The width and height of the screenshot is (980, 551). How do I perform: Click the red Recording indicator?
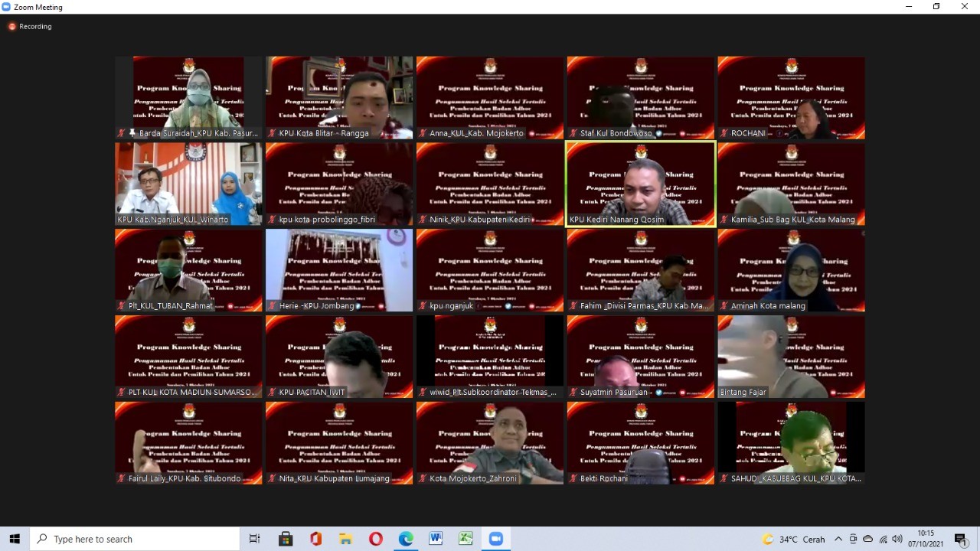[30, 27]
